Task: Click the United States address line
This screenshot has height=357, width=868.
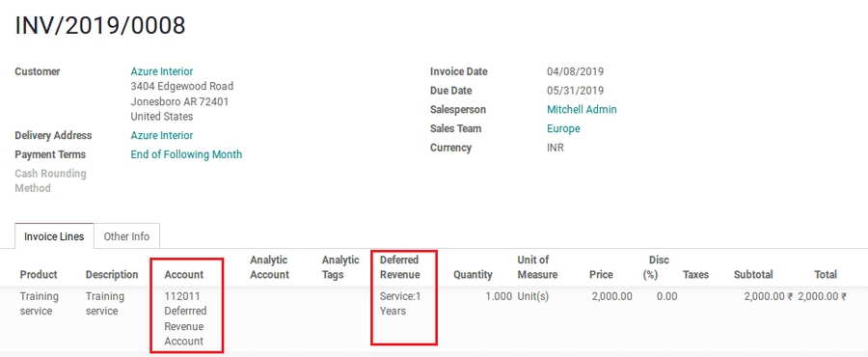Action: coord(162,117)
